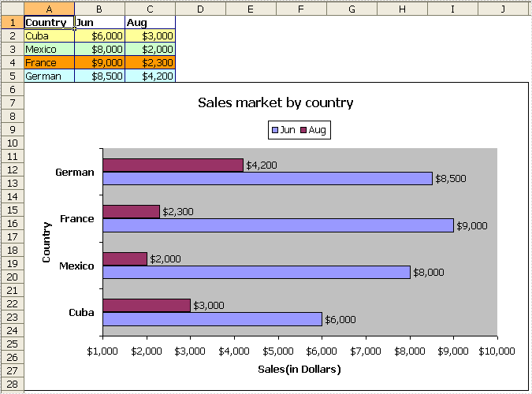
Task: Click the Jun legend label
Action: coord(288,130)
